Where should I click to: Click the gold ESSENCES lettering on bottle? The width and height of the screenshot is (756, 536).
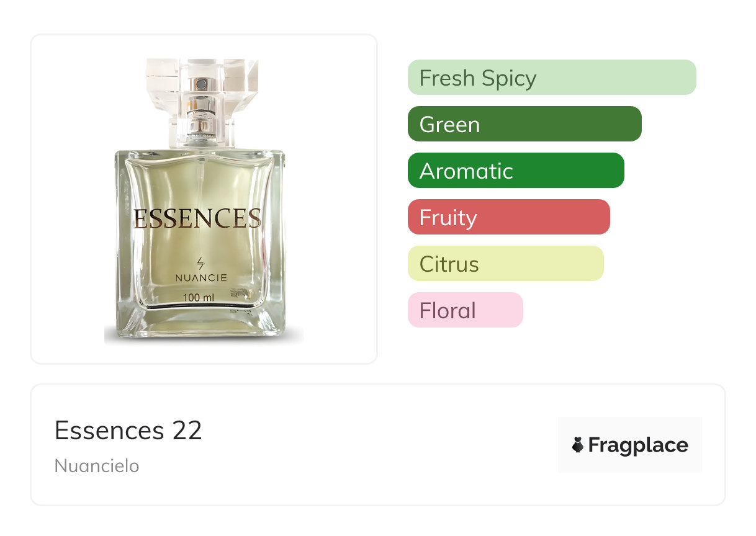(197, 218)
